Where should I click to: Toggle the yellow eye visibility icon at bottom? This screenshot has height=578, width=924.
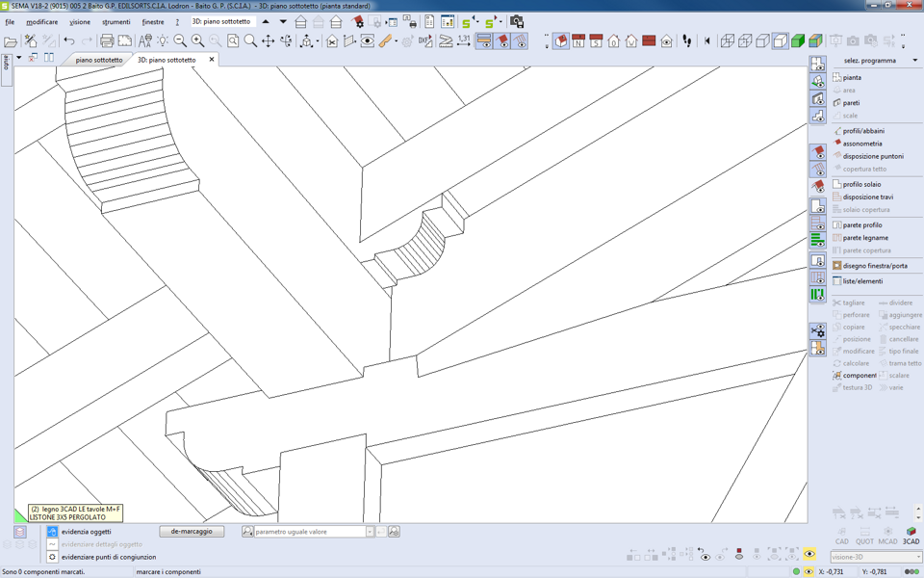(x=809, y=555)
